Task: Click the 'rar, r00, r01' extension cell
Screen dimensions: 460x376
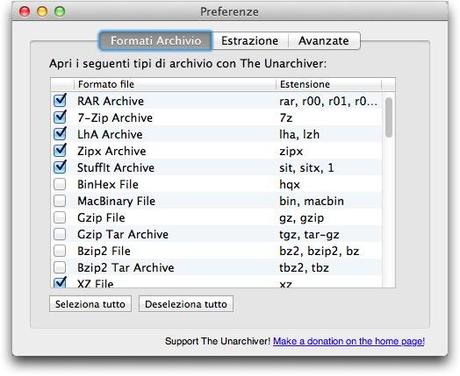Action: 328,101
